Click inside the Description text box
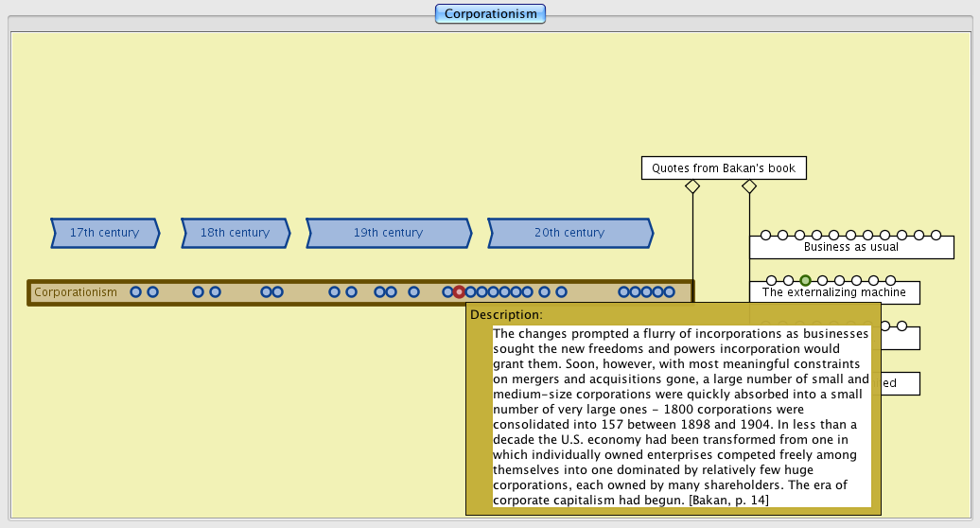 (x=681, y=416)
